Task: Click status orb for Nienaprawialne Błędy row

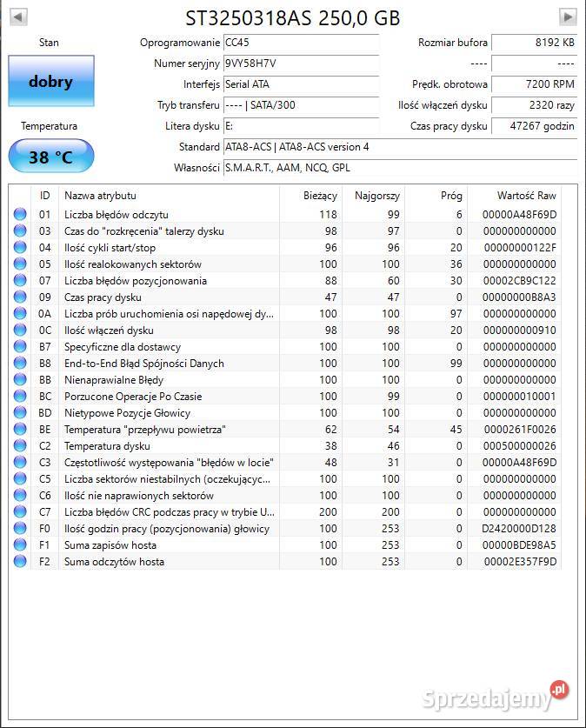Action: [x=20, y=380]
